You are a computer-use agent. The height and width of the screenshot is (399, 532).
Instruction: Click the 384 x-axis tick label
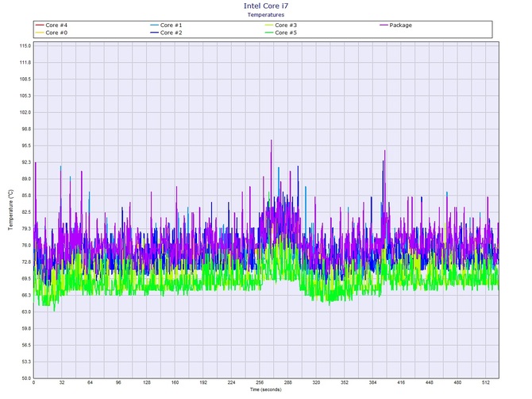click(x=372, y=382)
